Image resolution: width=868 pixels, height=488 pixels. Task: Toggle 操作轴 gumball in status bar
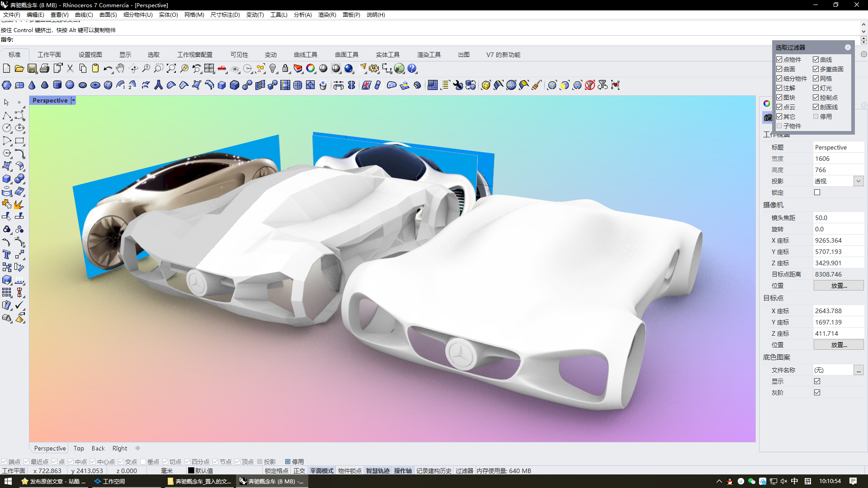tap(402, 471)
